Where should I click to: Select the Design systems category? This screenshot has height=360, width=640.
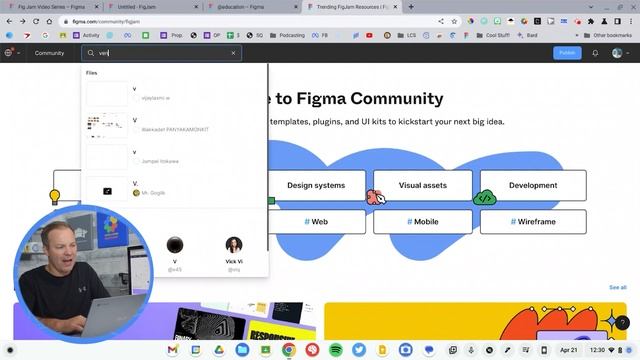(x=316, y=185)
